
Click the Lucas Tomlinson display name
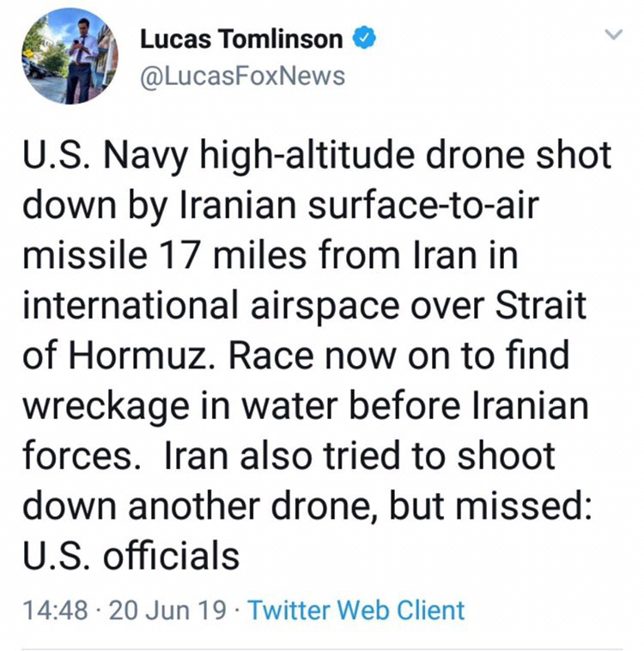pos(241,40)
